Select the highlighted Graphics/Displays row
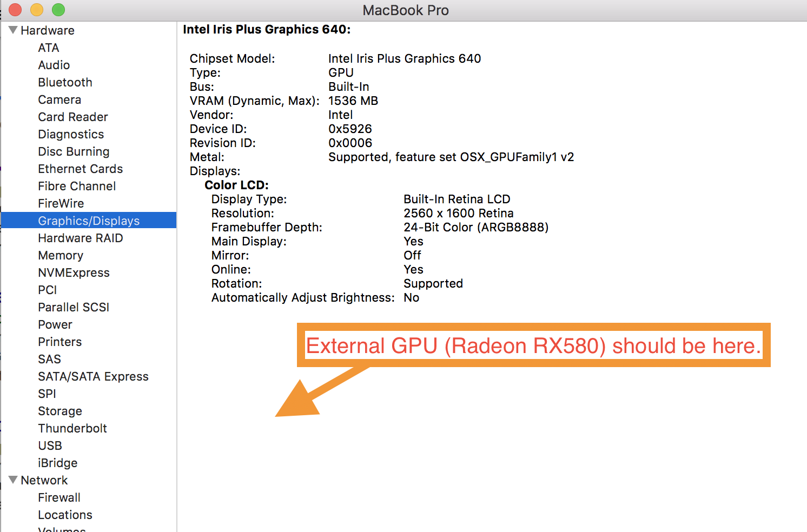807x532 pixels. coord(89,220)
